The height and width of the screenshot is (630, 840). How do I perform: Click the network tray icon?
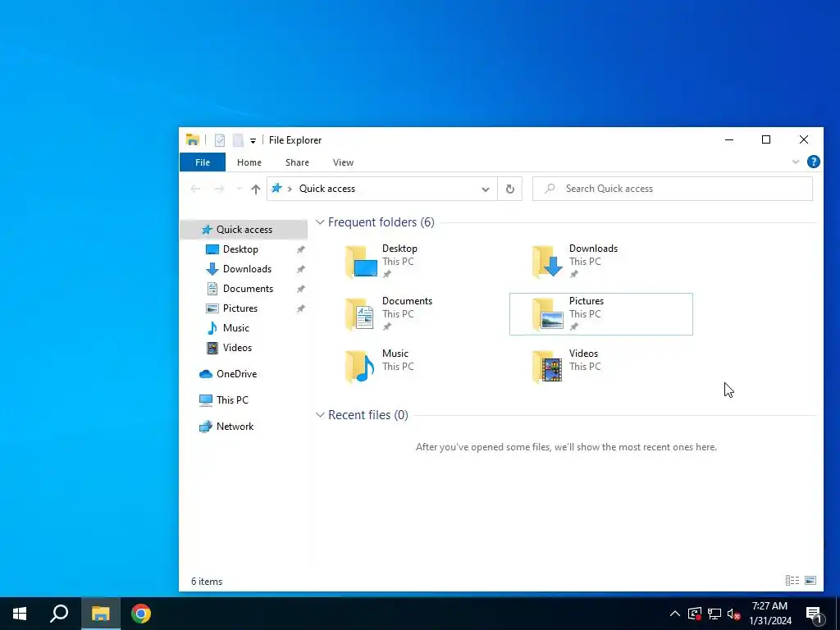click(714, 614)
